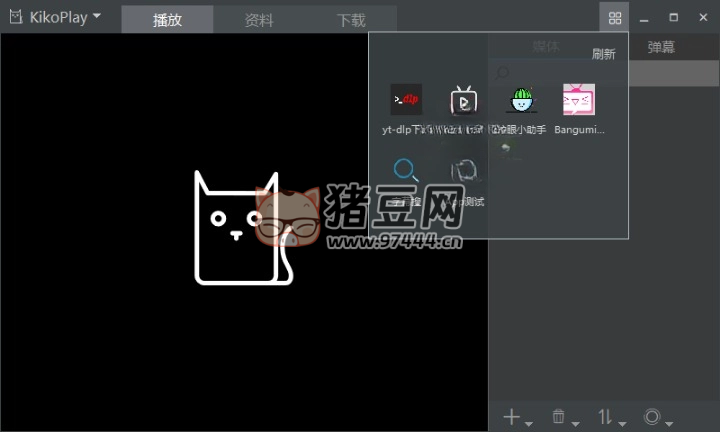Select the 弹幕 panel tab
720x432 pixels.
(661, 47)
